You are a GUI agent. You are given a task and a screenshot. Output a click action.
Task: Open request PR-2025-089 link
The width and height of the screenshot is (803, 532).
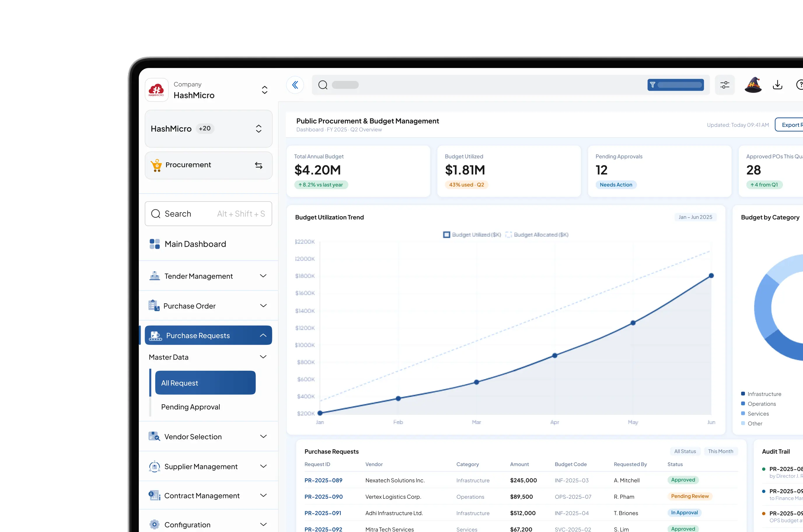pyautogui.click(x=323, y=480)
